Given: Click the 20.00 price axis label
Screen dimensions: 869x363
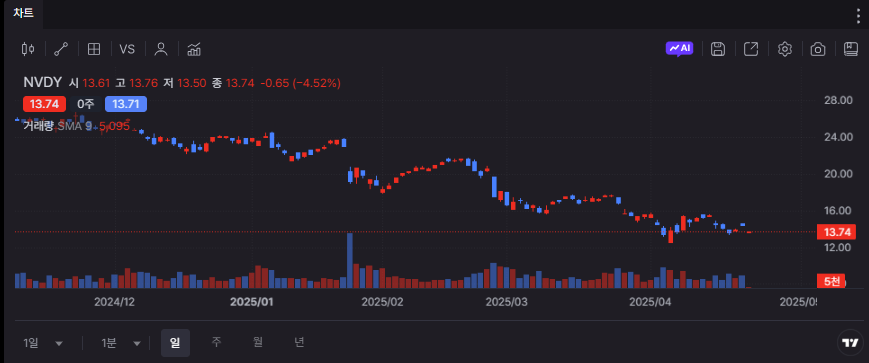Looking at the screenshot, I should (x=838, y=173).
